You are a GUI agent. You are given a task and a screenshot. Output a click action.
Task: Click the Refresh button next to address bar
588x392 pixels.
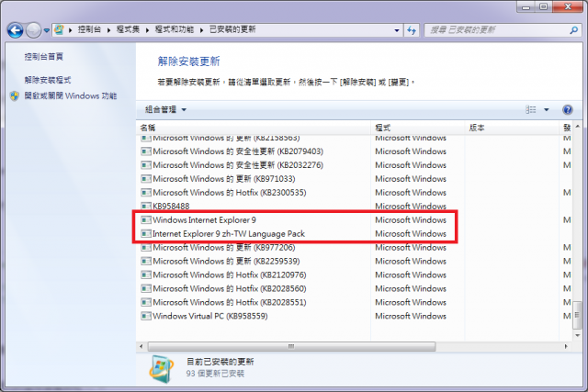point(412,30)
